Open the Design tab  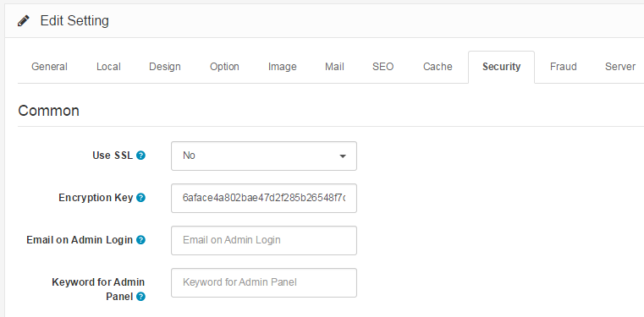coord(165,67)
